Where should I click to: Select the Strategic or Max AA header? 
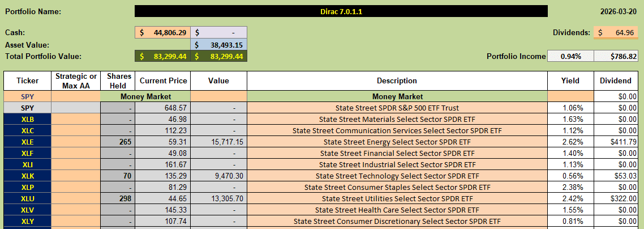[x=76, y=81]
